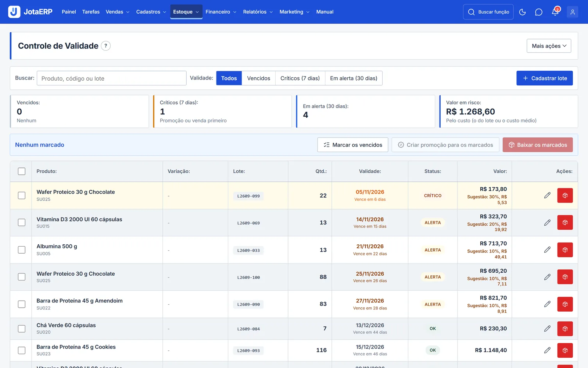Write off Albumina 500 g lot
The image size is (588, 368).
(x=565, y=250)
